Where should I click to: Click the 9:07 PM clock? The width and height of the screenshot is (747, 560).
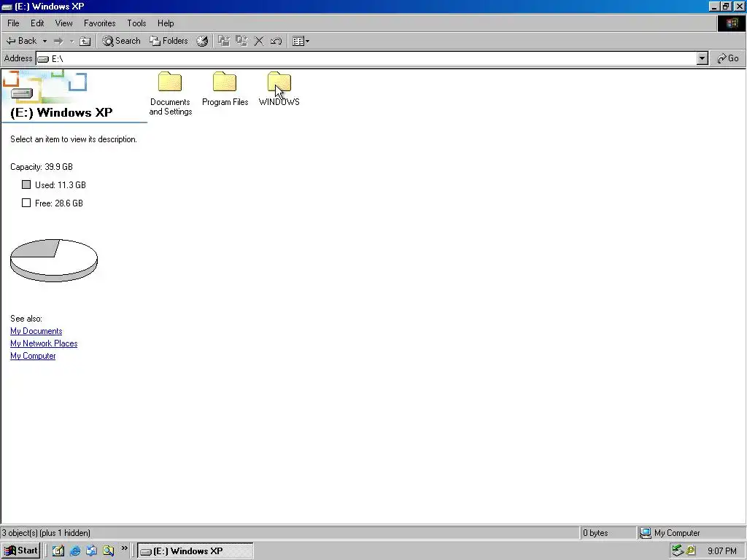pyautogui.click(x=721, y=551)
